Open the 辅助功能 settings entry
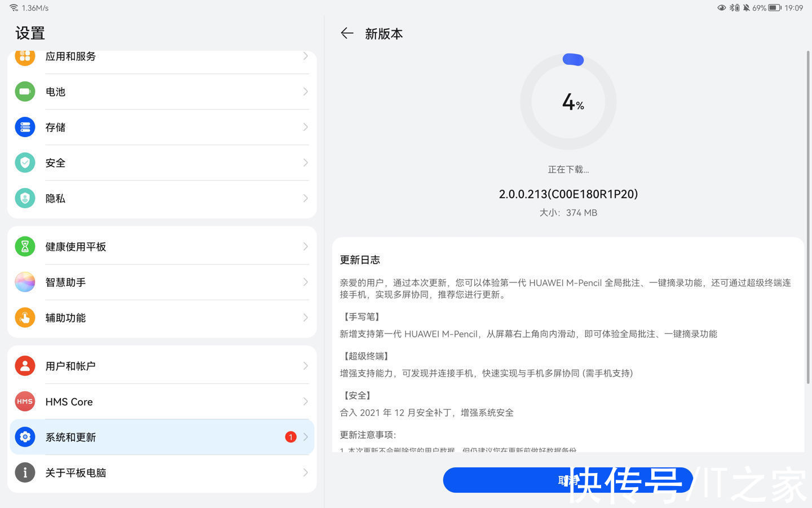 [x=162, y=318]
